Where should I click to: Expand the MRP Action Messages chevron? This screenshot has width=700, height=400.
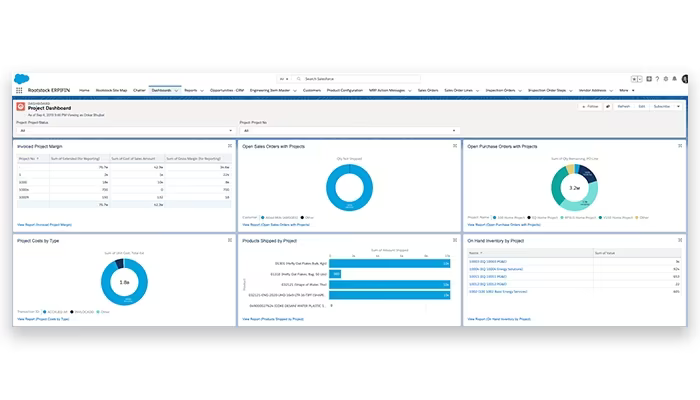(x=410, y=91)
